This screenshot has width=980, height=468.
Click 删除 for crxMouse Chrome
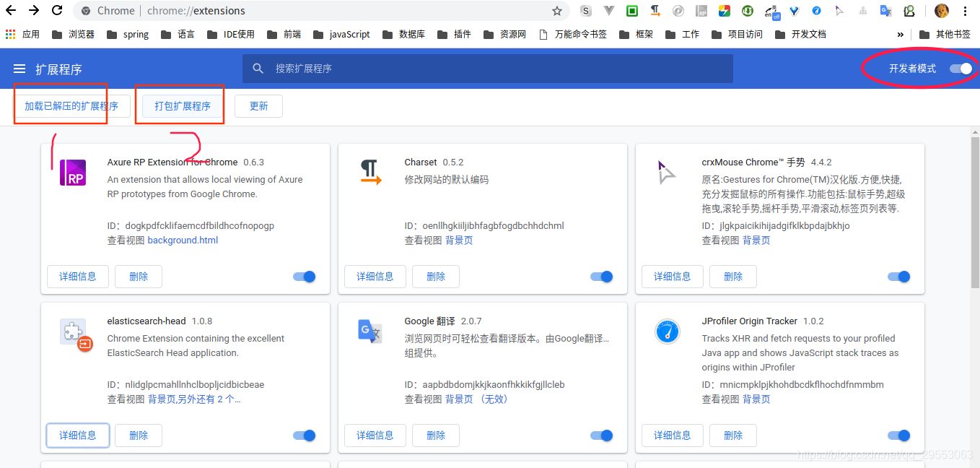tap(733, 277)
